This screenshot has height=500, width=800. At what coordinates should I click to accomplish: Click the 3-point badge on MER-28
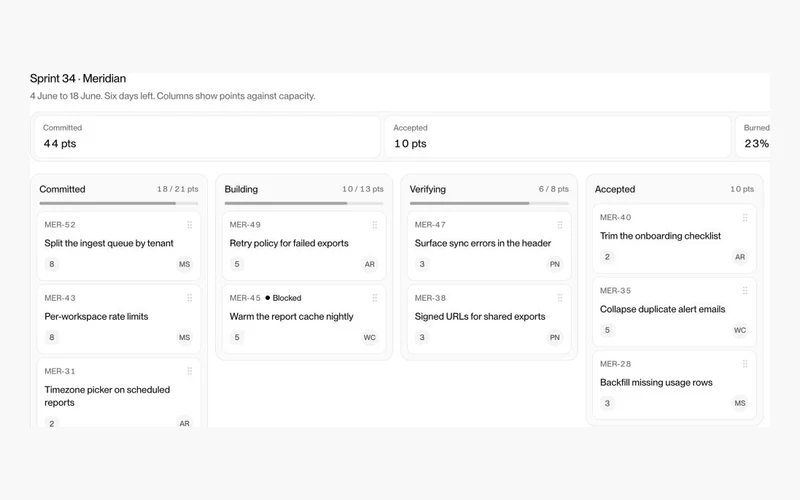point(607,403)
